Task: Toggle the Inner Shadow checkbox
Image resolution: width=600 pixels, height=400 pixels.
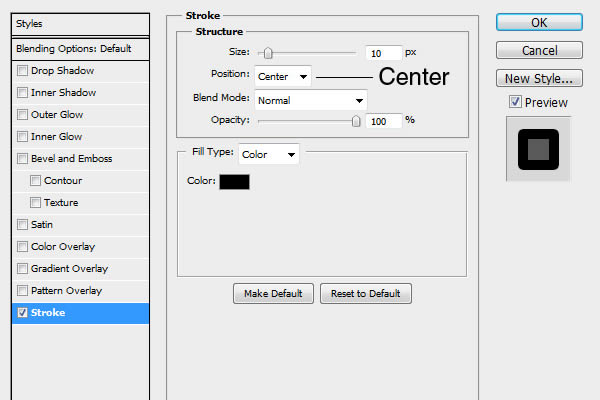Action: coord(22,92)
